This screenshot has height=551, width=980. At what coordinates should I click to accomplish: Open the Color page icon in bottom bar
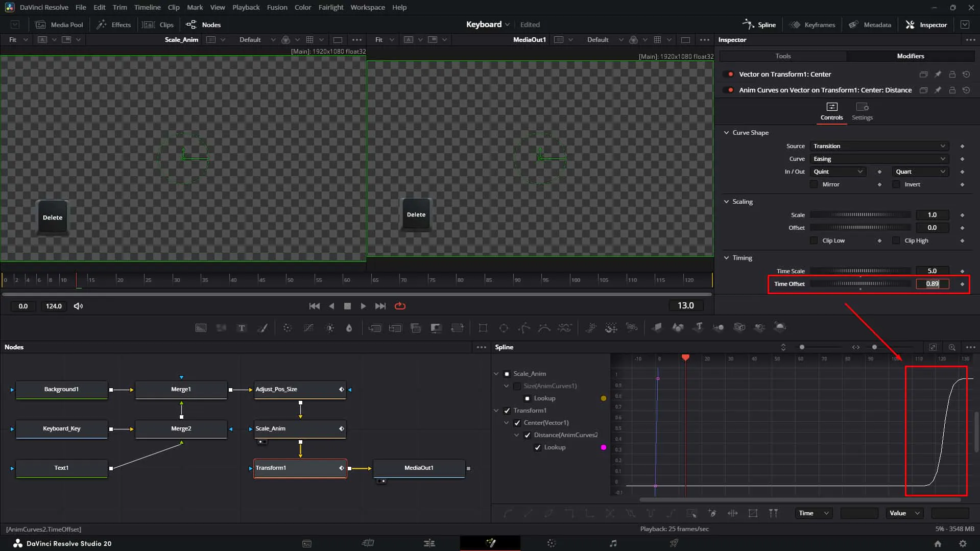552,543
